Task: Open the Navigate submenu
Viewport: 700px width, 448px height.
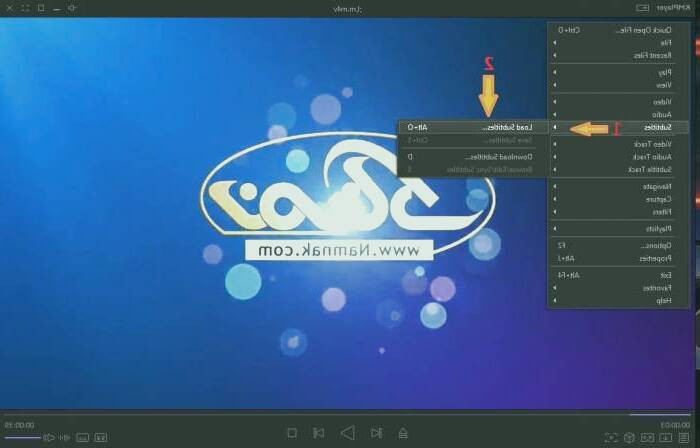Action: [x=618, y=187]
